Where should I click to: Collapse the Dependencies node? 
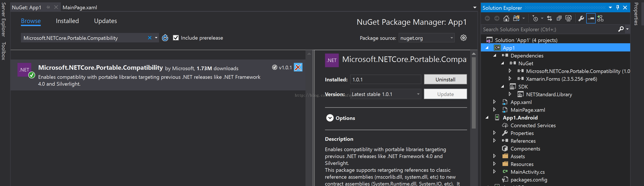495,55
